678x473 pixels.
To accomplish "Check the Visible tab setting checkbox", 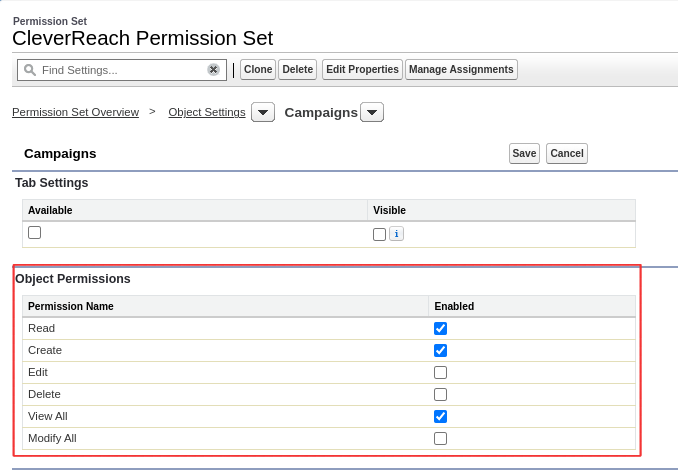I will (379, 234).
